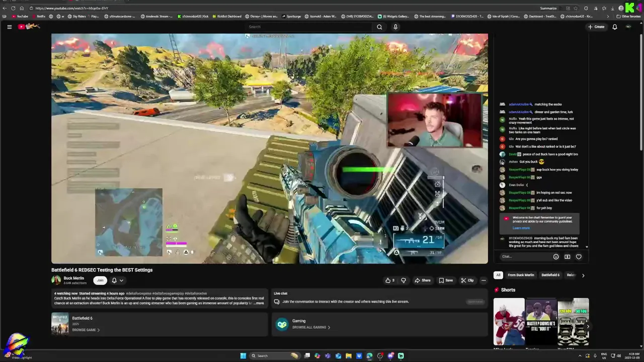
Task: Click the Create button
Action: 596,27
